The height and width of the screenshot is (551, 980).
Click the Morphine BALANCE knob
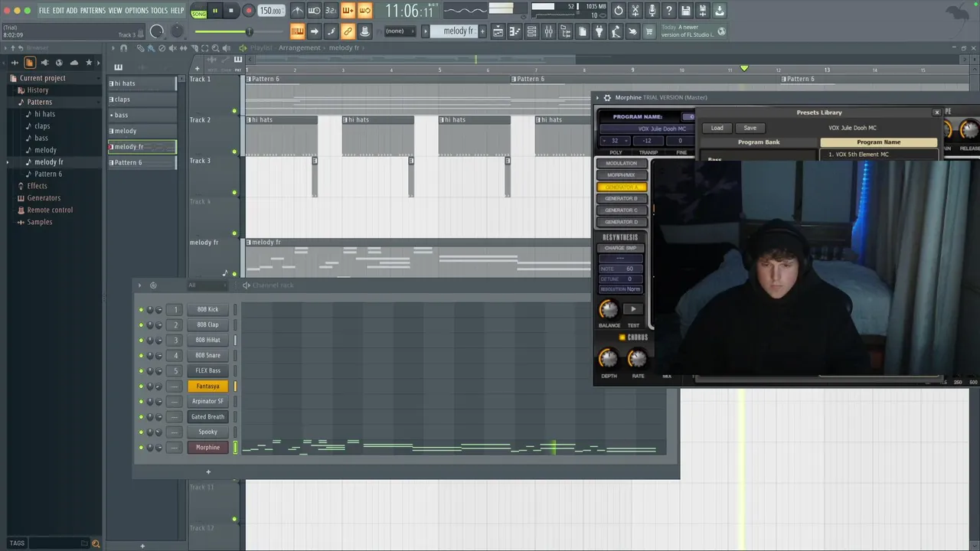pos(609,309)
